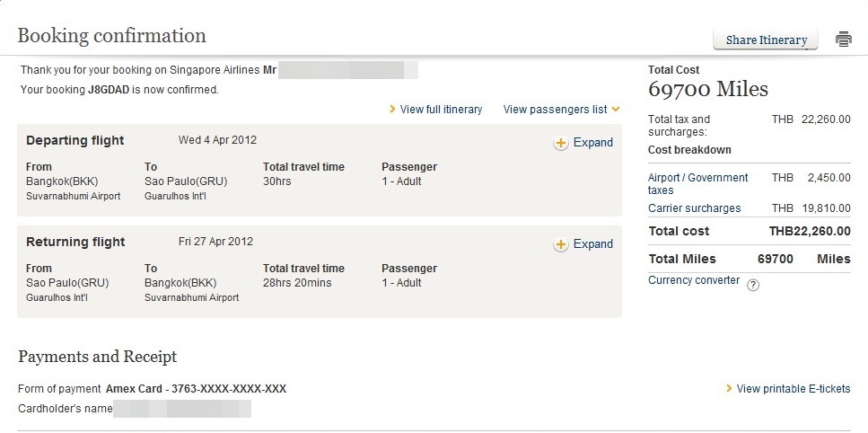Screen dimensions: 868x433
Task: Click the Amex Card payment number
Action: [x=196, y=389]
